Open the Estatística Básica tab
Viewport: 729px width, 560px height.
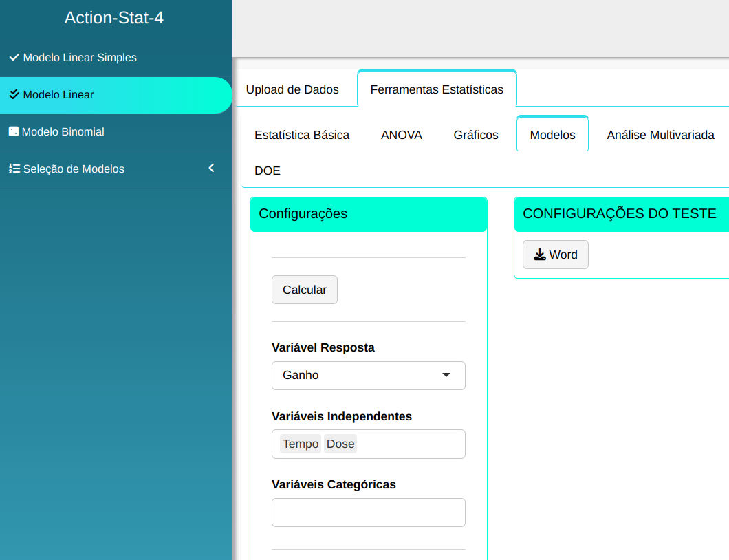tap(302, 135)
